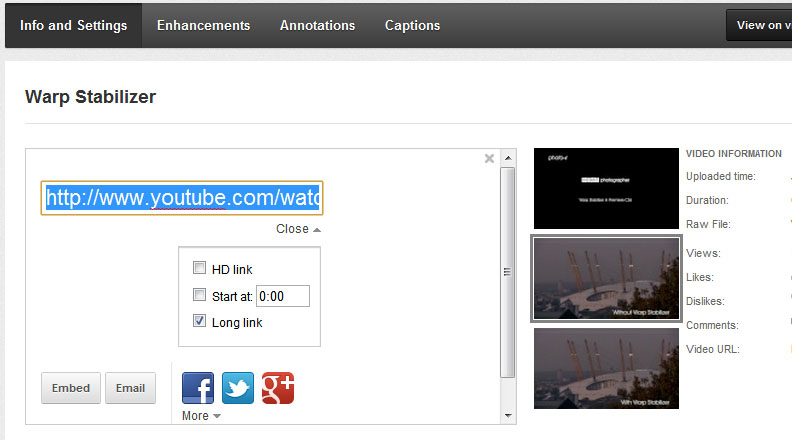Click the Comments label
The height and width of the screenshot is (440, 792).
712,325
